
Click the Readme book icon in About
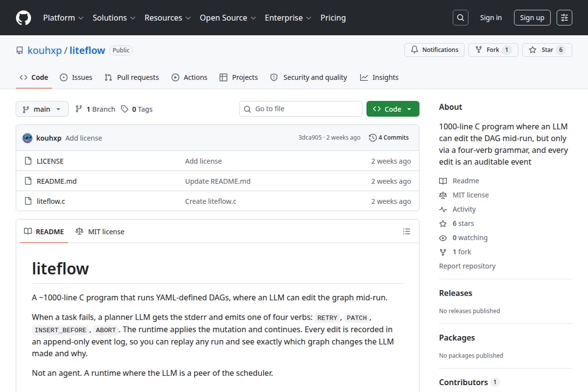443,181
